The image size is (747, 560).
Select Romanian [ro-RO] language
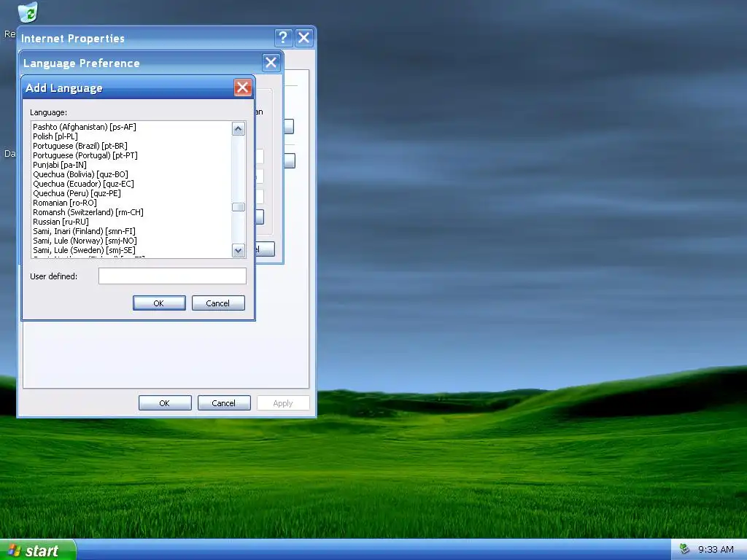pos(65,203)
